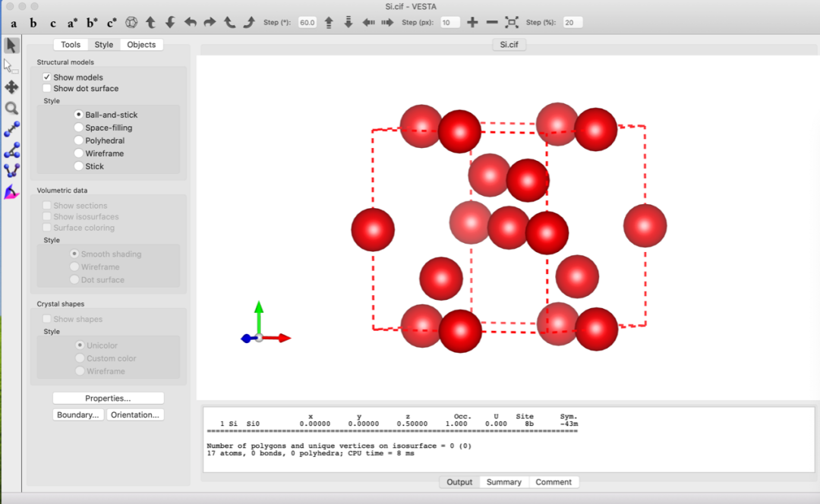Enable Show dot surface
Screen dimensions: 820x504
pyautogui.click(x=46, y=88)
